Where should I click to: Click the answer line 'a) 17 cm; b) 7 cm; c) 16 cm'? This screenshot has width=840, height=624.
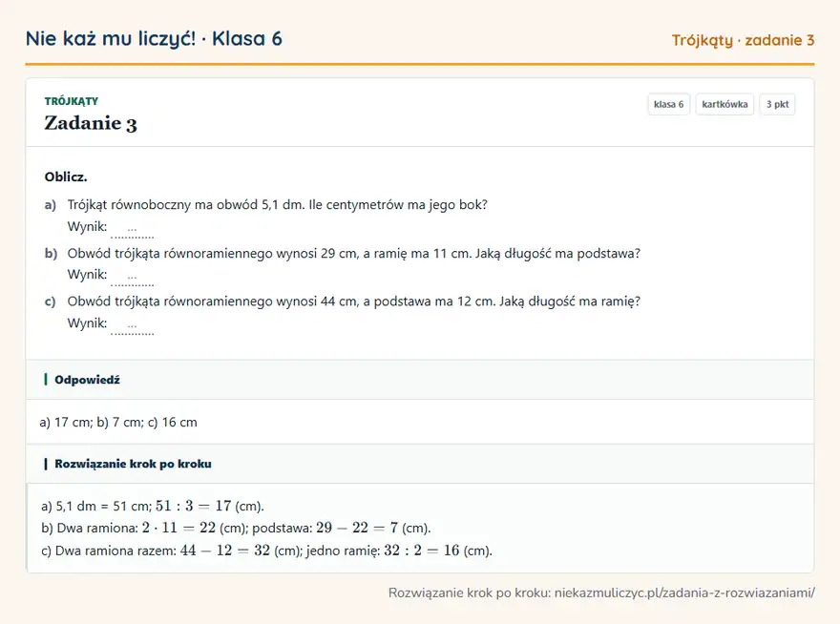(118, 422)
